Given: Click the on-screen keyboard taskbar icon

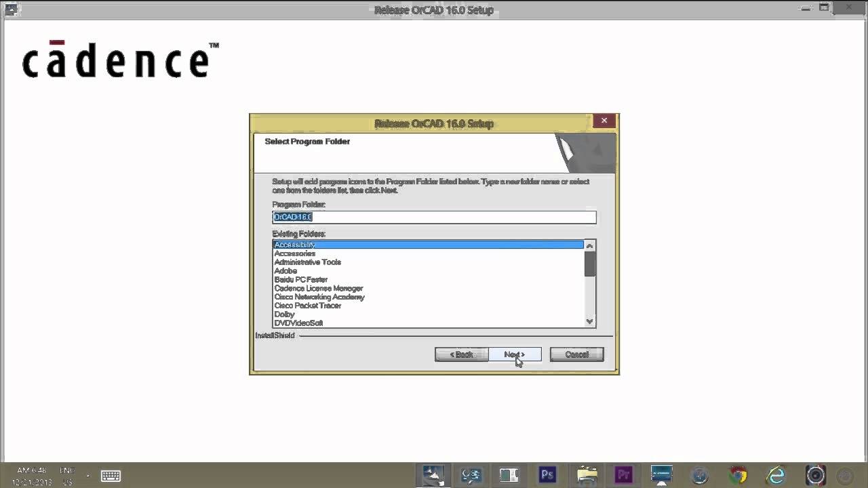Looking at the screenshot, I should pyautogui.click(x=111, y=476).
